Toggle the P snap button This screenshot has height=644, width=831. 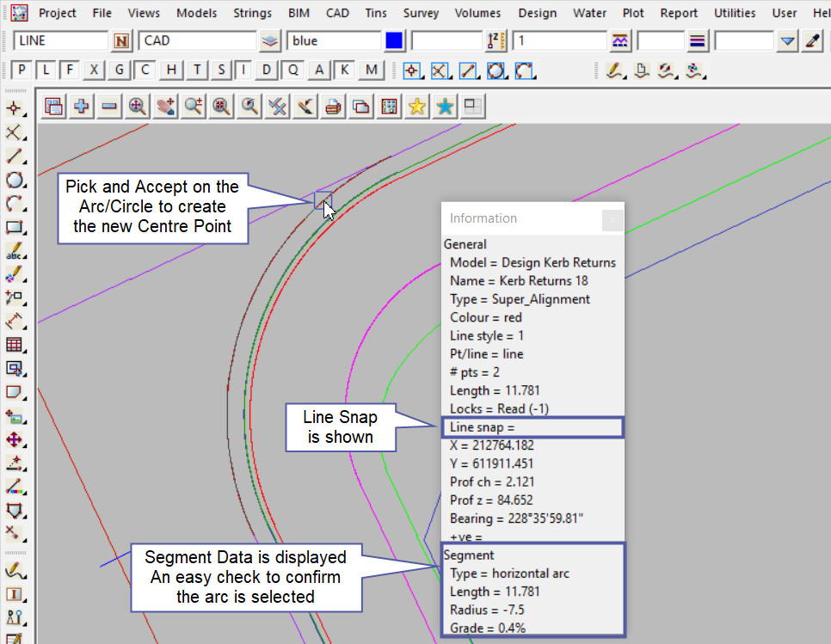click(x=22, y=70)
